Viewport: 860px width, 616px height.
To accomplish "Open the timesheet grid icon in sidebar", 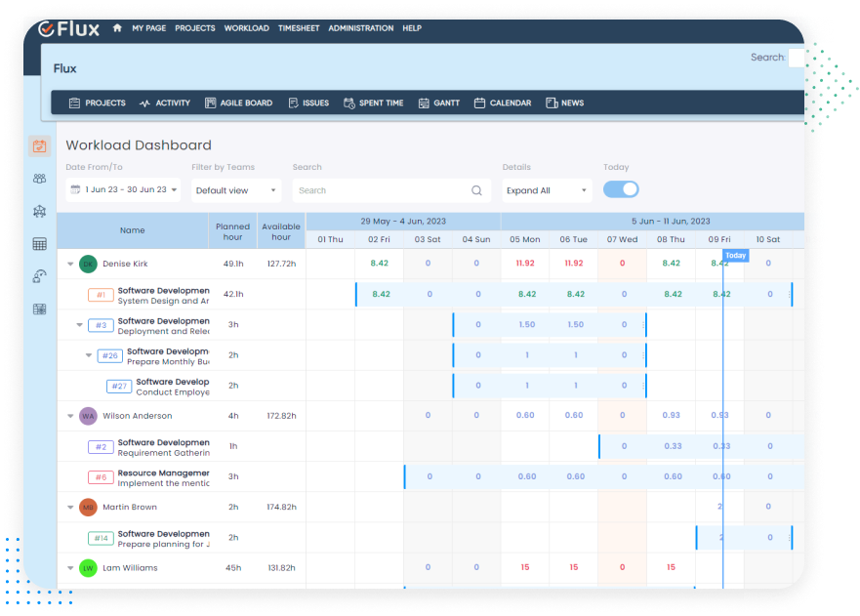I will pyautogui.click(x=39, y=243).
